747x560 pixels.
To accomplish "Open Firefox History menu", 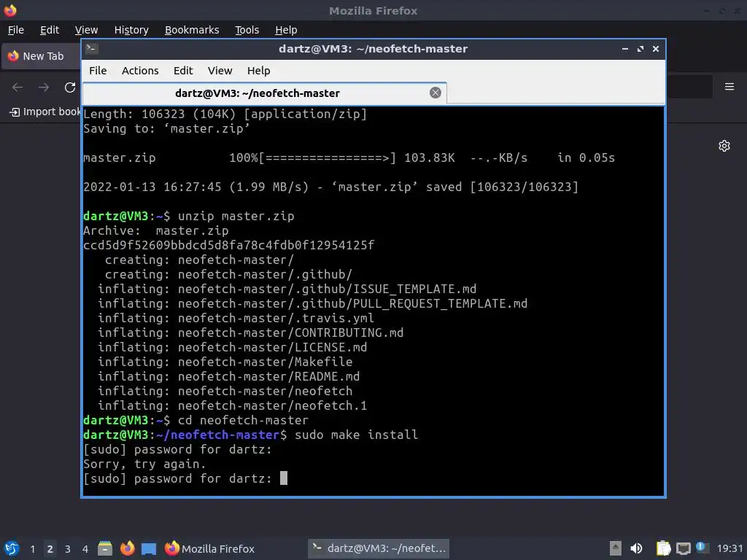I will coord(131,30).
